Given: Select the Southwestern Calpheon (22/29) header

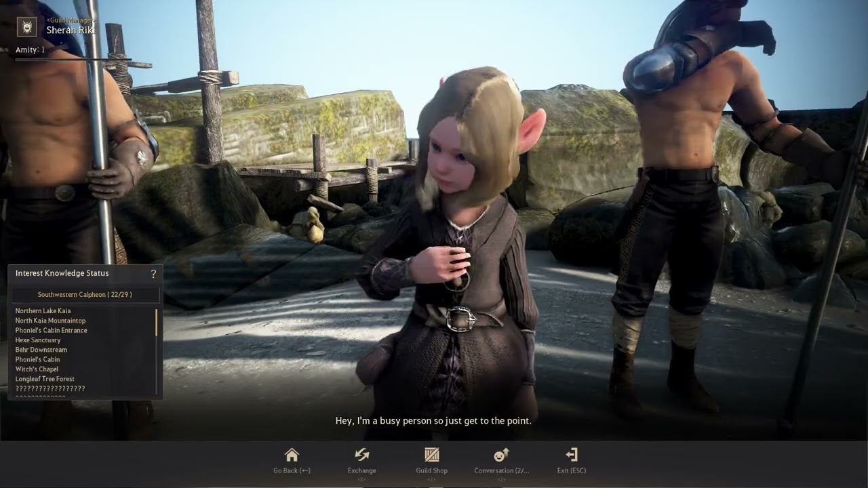Looking at the screenshot, I should 85,295.
